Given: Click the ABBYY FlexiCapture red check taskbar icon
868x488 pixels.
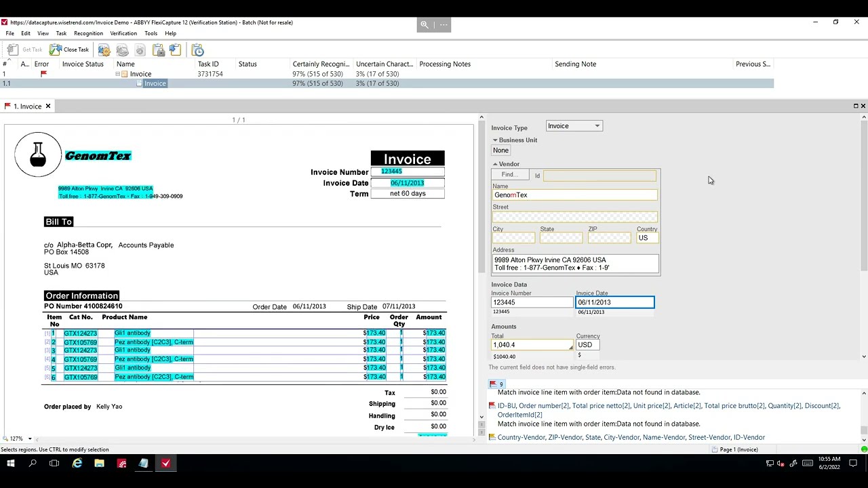Looking at the screenshot, I should (x=166, y=464).
